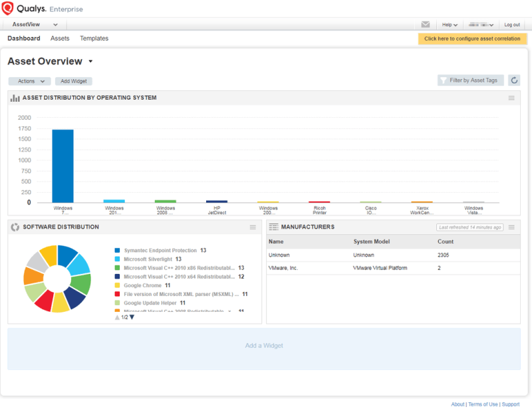The image size is (532, 409).
Task: Click the table list icon beside Manufacturers title
Action: click(x=273, y=227)
